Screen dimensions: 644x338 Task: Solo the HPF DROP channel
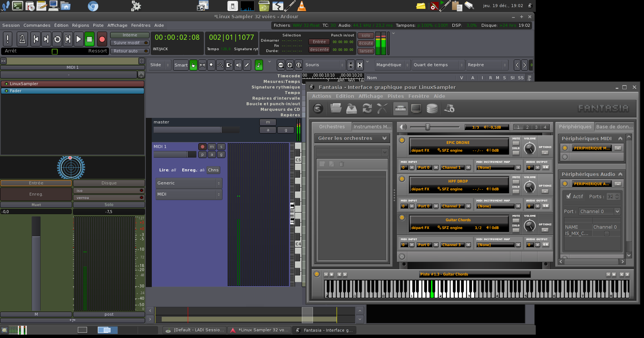(x=516, y=191)
